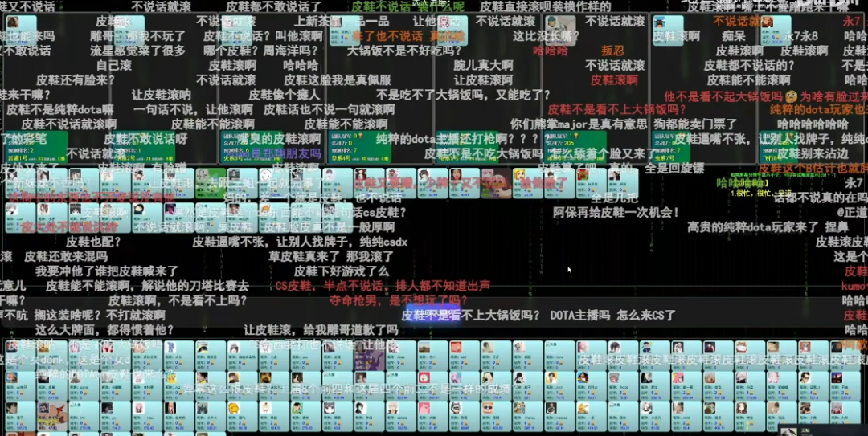Select the green 虫系7号 team panel
The height and width of the screenshot is (436, 868).
pyautogui.click(x=671, y=147)
